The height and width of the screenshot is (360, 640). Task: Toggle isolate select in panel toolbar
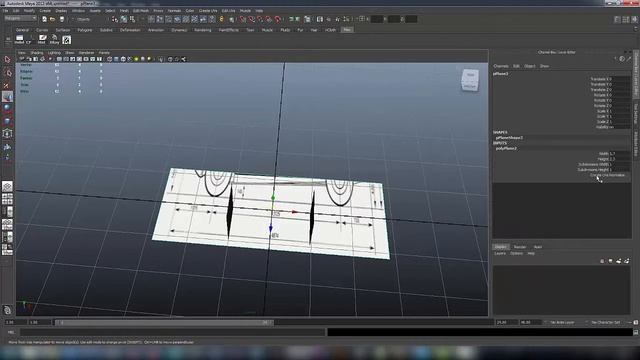[161, 59]
